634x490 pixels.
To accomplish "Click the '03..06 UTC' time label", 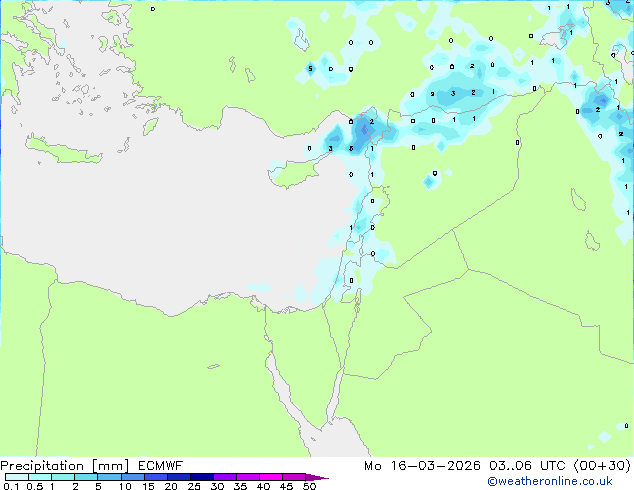I will coord(527,466).
